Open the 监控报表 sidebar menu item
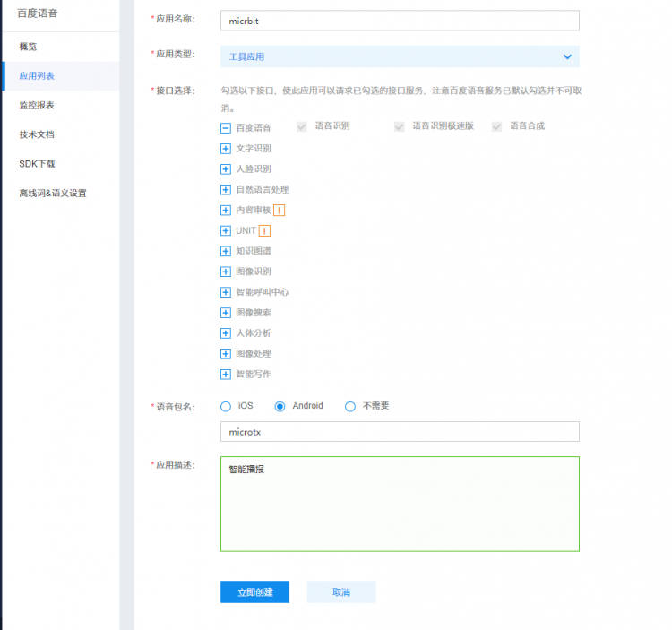672x630 pixels. (x=61, y=105)
